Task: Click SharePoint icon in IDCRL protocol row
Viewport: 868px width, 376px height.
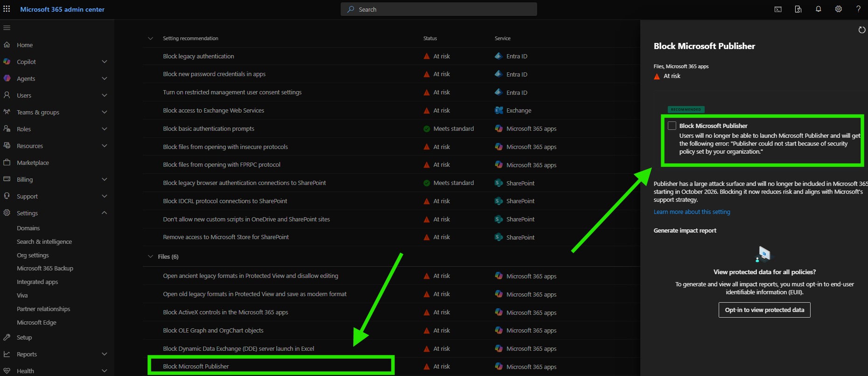Action: [498, 201]
